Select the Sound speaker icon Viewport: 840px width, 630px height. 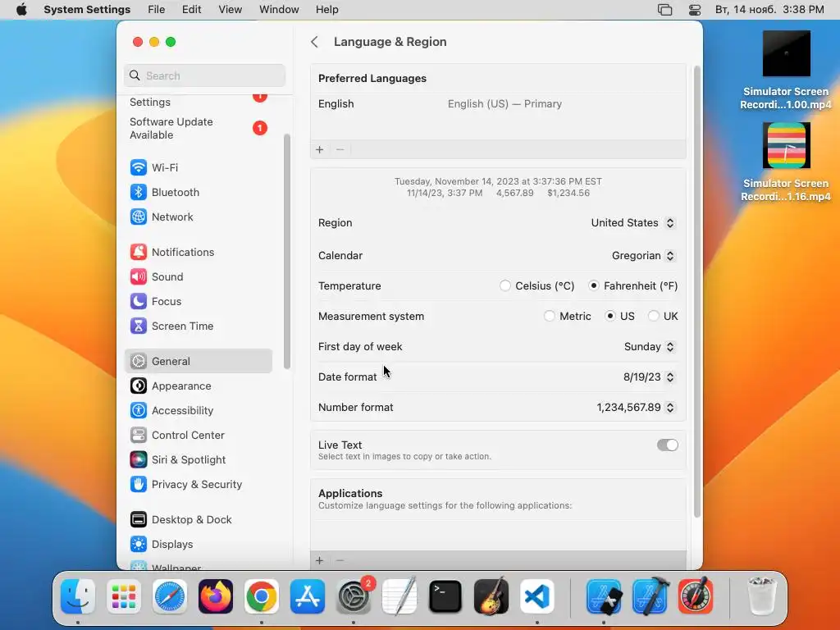click(x=138, y=276)
